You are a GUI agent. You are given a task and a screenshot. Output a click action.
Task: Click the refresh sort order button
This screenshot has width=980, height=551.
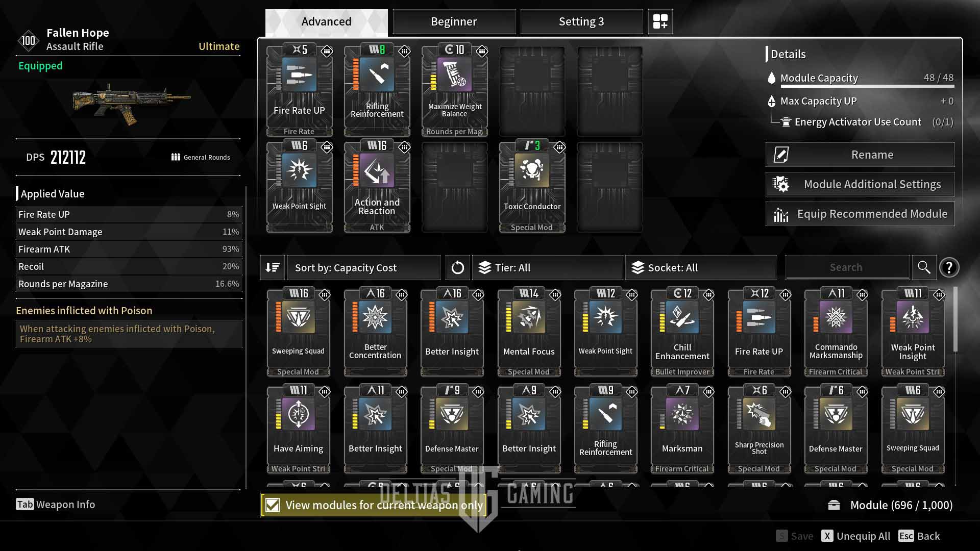458,267
